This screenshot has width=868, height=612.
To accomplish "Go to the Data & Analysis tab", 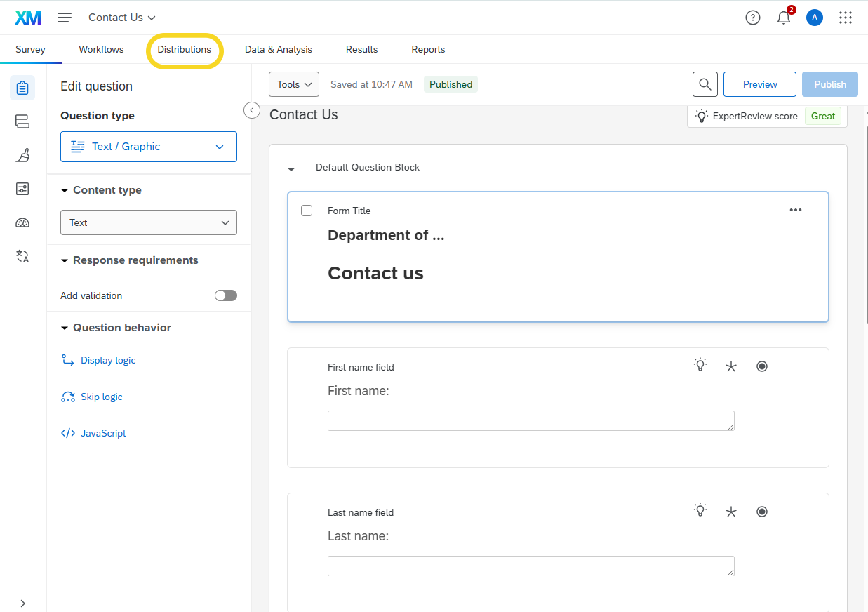I will tap(279, 50).
